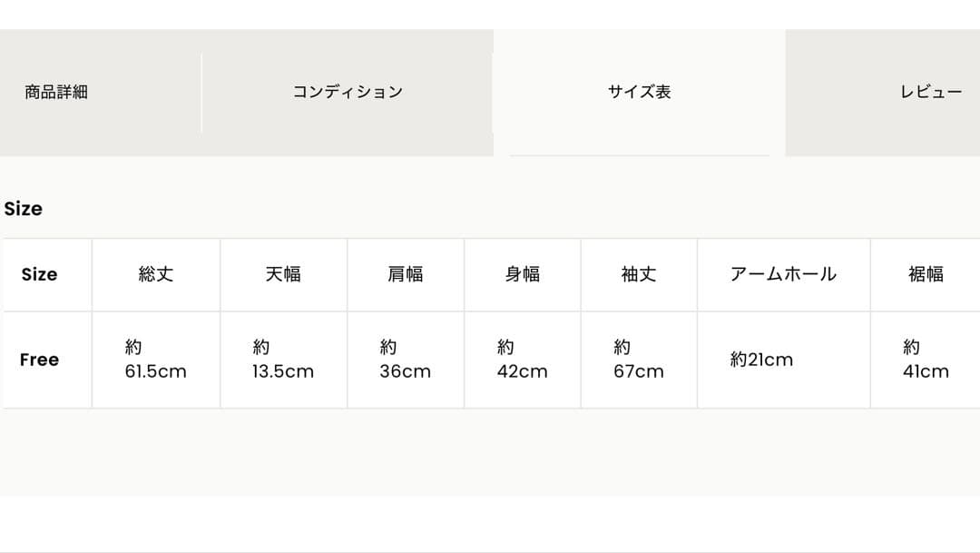Click the 約13.5cm measurement cell
980x553 pixels.
(282, 359)
